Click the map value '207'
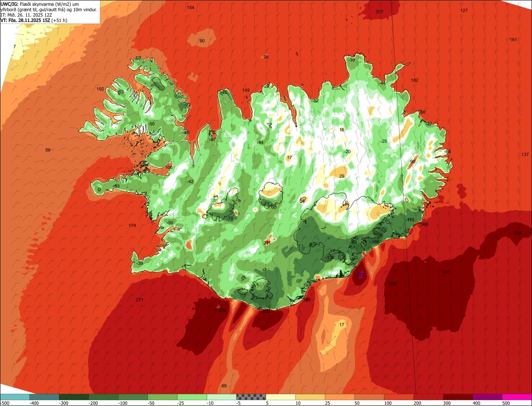Screen dimensions: 532x406 (379, 12)
